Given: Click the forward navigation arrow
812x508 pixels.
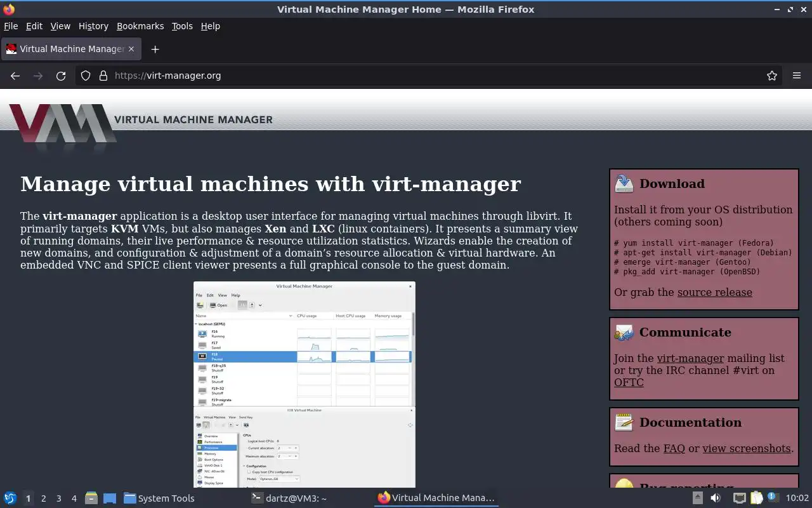Looking at the screenshot, I should click(38, 76).
